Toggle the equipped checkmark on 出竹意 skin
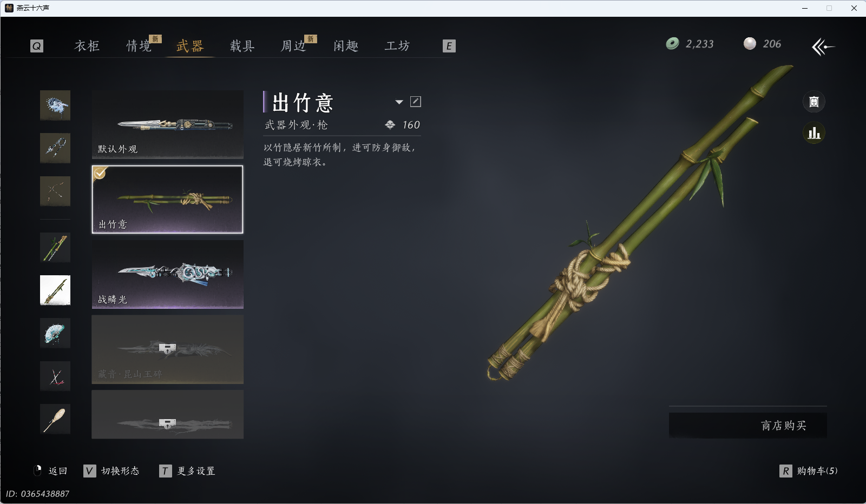This screenshot has width=866, height=504. [100, 173]
